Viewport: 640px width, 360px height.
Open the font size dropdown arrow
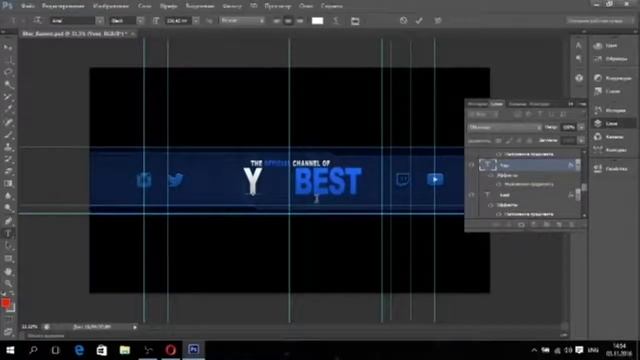196,20
